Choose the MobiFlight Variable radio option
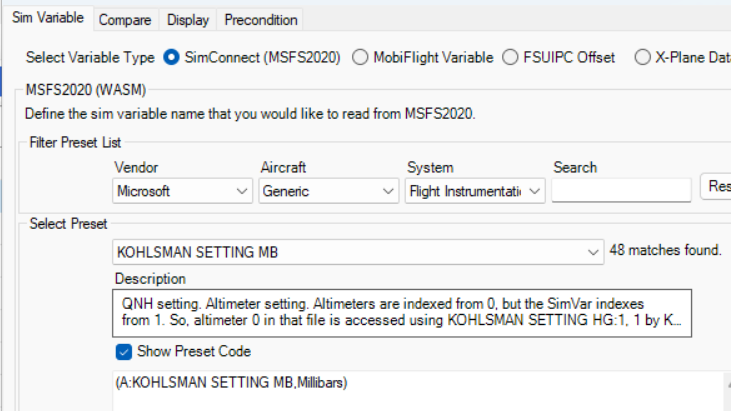This screenshot has height=411, width=731. pyautogui.click(x=360, y=58)
